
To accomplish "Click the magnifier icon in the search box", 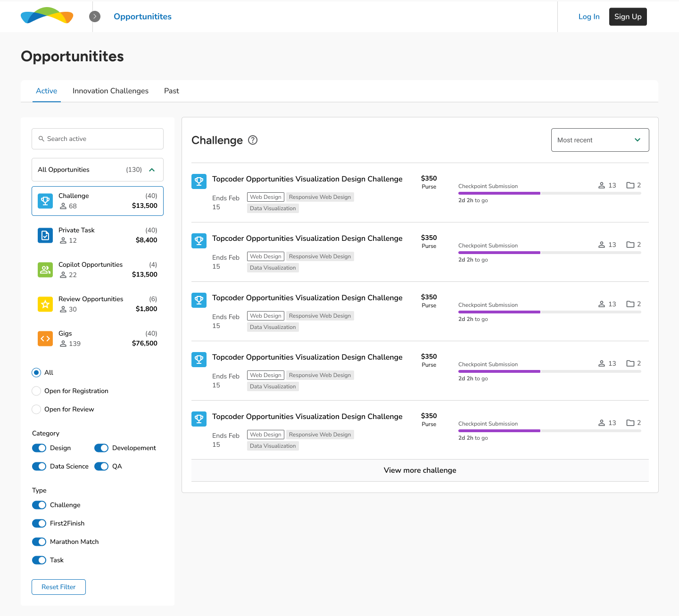I will pyautogui.click(x=41, y=139).
